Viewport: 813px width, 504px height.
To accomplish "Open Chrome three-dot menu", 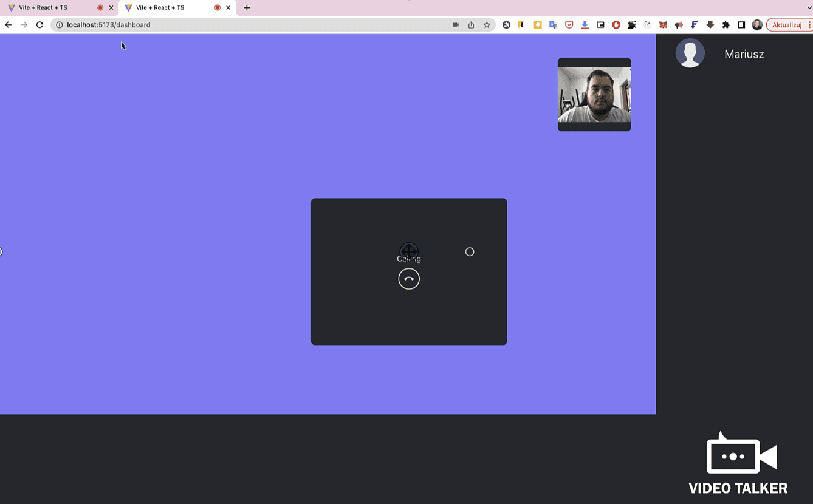I will [x=809, y=25].
